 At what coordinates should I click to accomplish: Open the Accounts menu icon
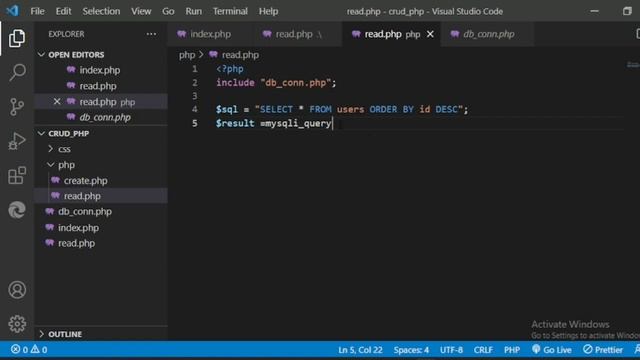(x=17, y=290)
